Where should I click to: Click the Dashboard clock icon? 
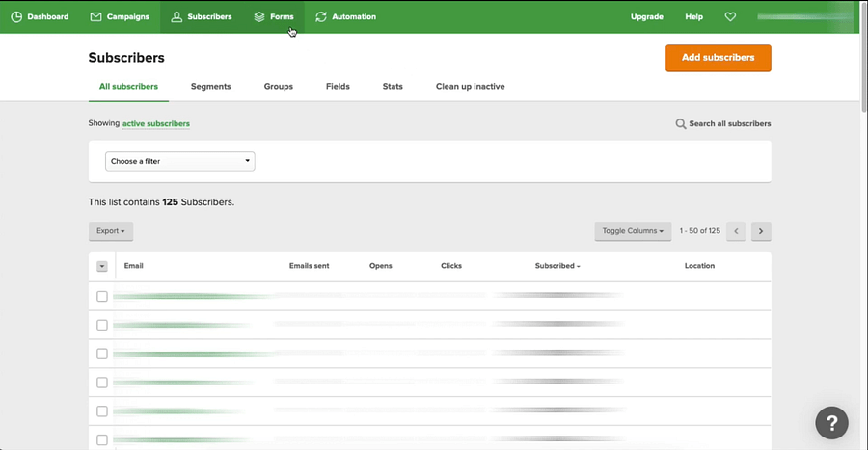pyautogui.click(x=16, y=16)
